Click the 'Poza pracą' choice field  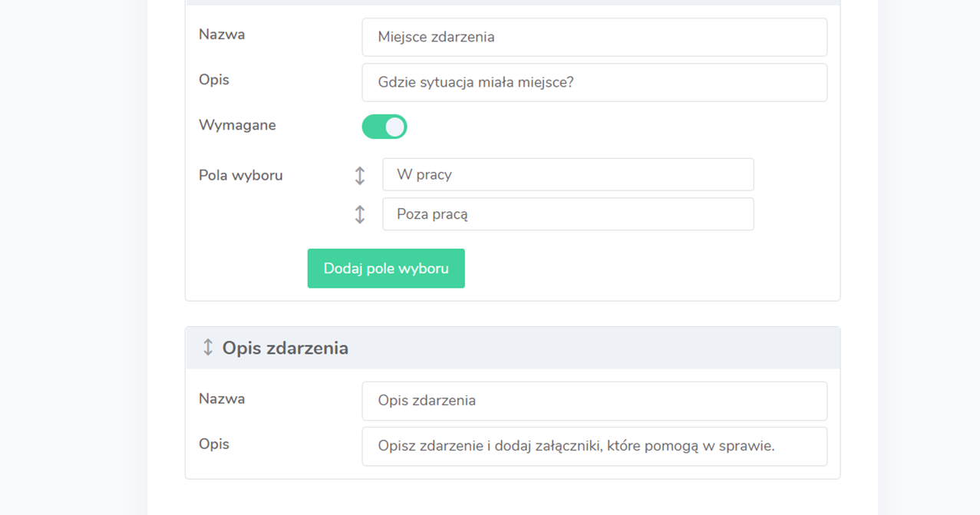pos(568,214)
